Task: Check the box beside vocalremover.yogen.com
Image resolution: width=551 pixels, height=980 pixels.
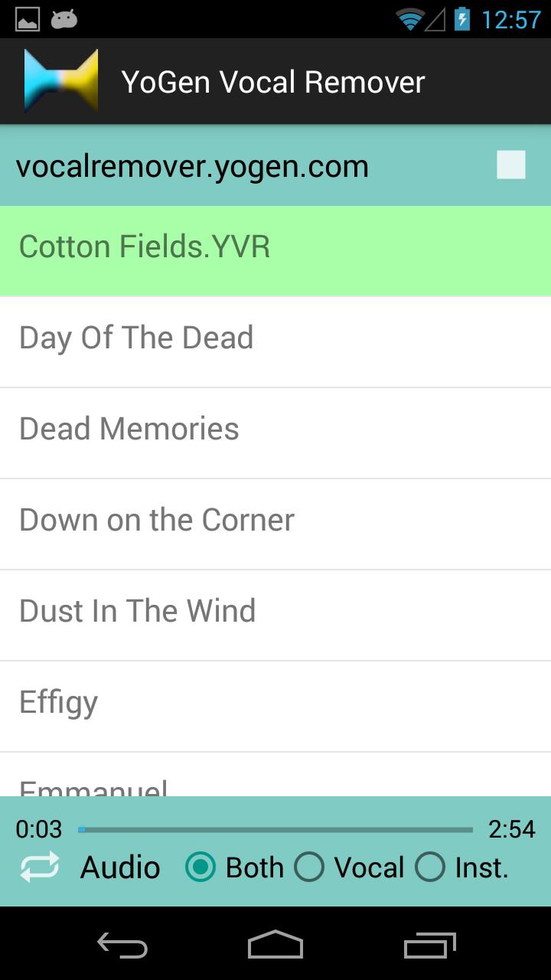Action: point(510,165)
